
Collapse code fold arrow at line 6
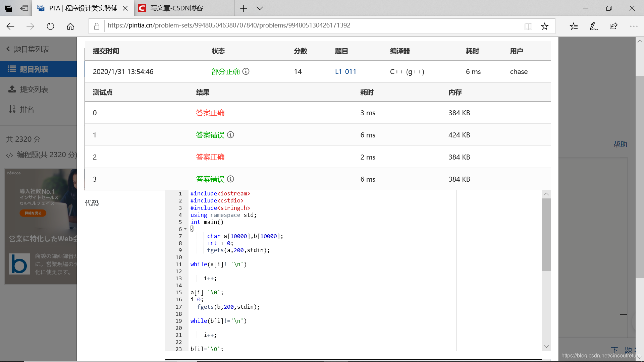click(185, 229)
